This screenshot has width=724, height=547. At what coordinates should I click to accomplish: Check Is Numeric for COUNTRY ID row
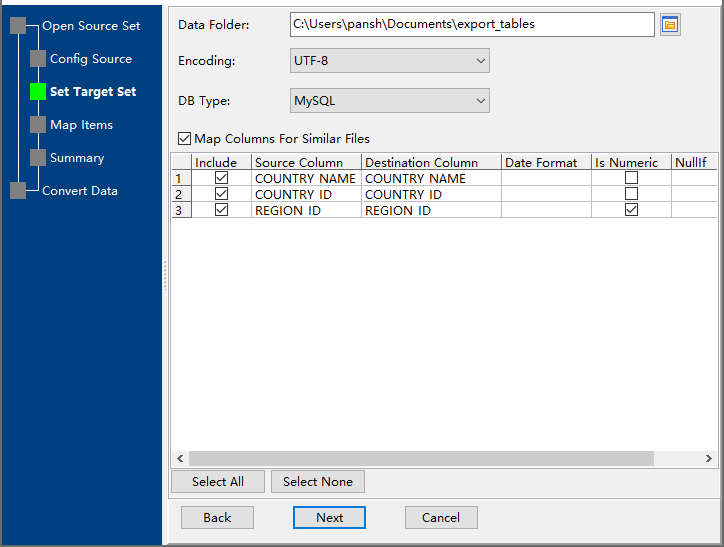point(631,194)
